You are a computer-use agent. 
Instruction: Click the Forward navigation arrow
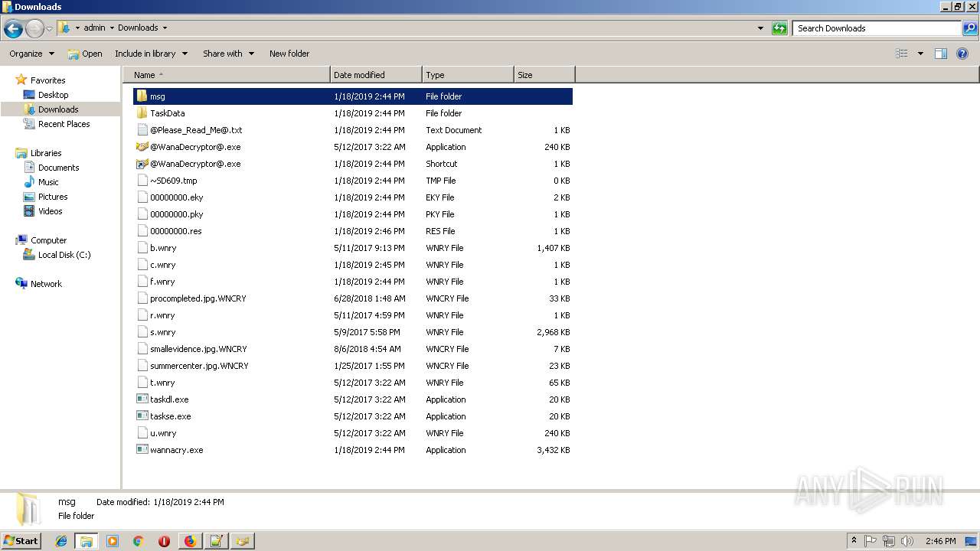[34, 29]
